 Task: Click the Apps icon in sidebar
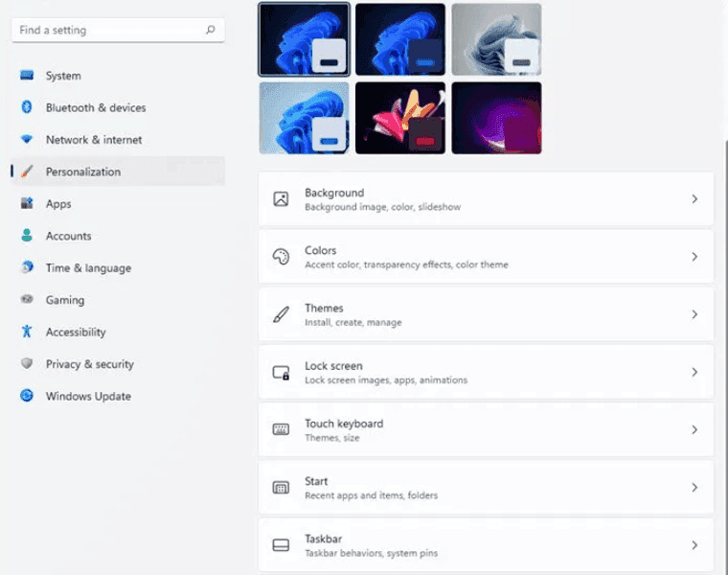coord(27,203)
